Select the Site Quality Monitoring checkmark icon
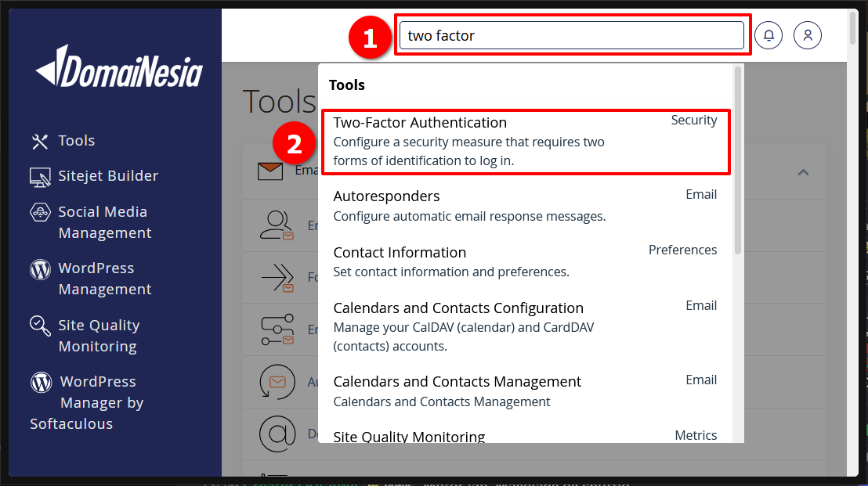This screenshot has width=868, height=486. (39, 325)
